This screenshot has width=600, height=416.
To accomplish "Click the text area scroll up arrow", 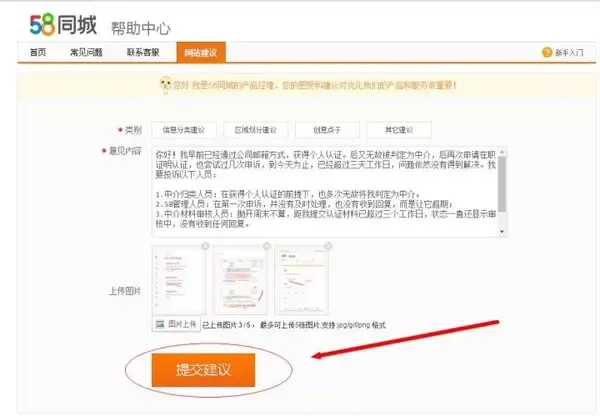I will pos(502,152).
